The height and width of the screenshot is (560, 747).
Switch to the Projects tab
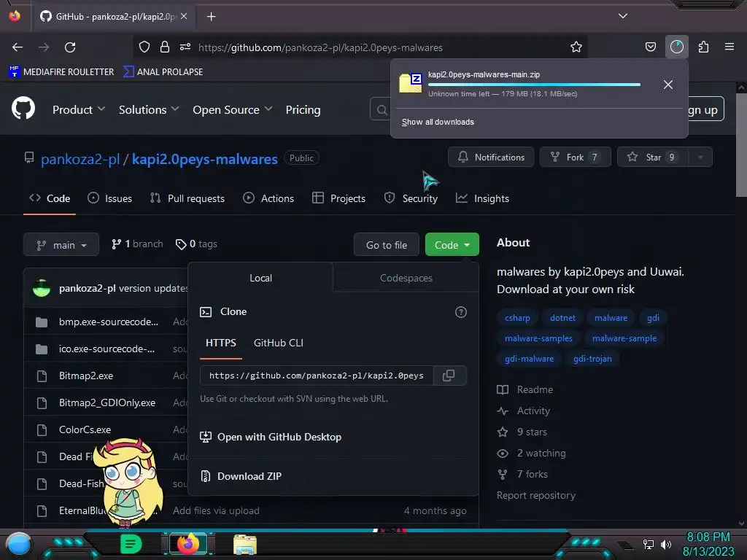338,198
